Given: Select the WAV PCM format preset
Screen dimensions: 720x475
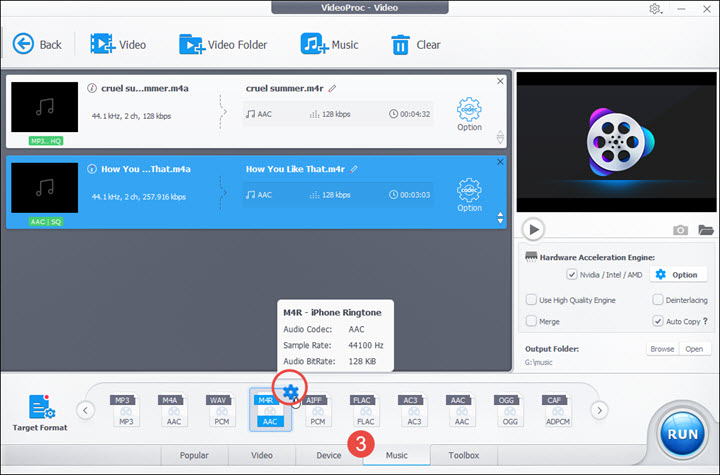Looking at the screenshot, I should coord(221,410).
